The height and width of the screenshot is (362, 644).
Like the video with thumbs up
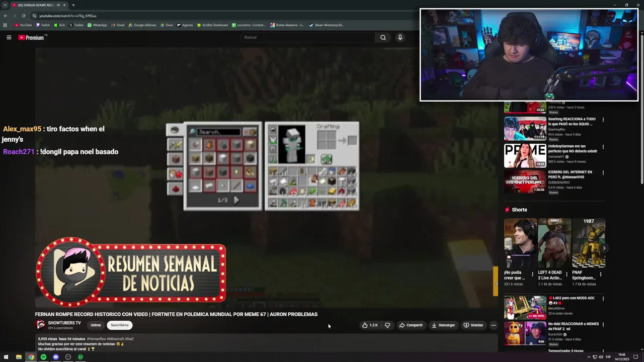click(x=370, y=325)
